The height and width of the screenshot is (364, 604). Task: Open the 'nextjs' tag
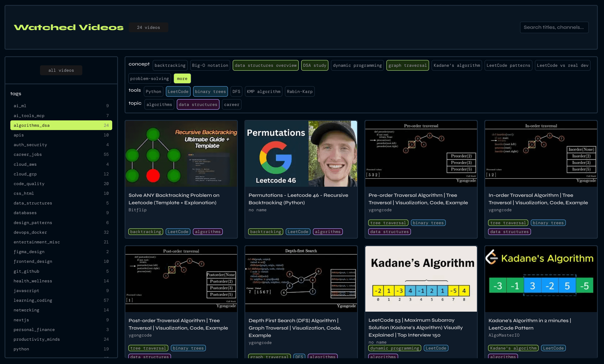pos(61,320)
